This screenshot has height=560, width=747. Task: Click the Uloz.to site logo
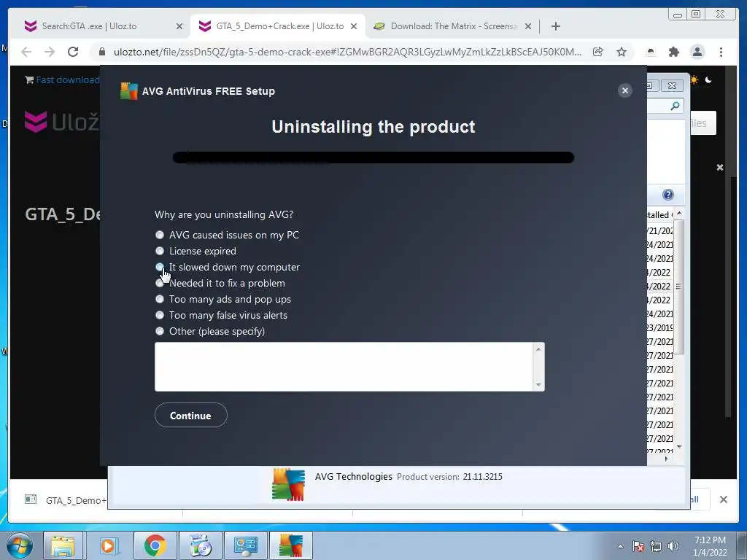click(x=62, y=122)
